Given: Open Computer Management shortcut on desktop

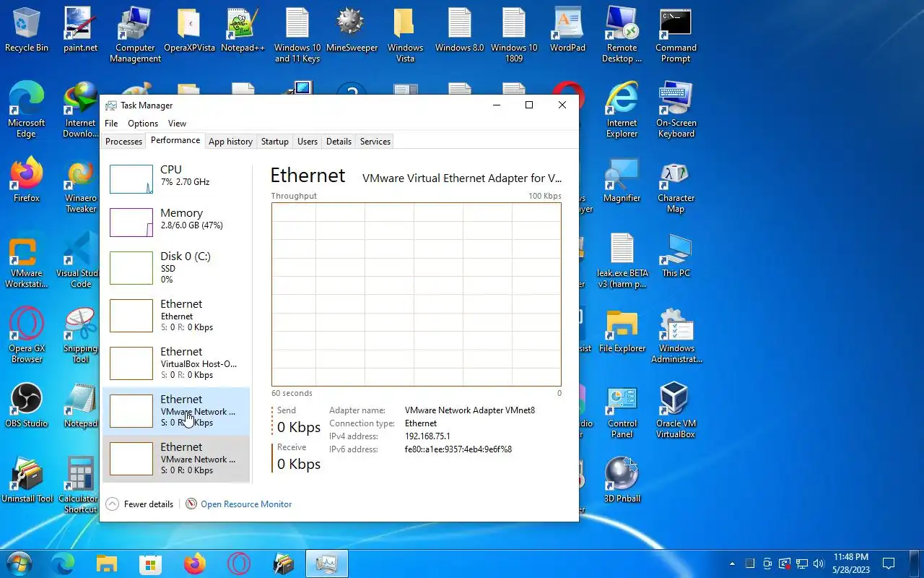Looking at the screenshot, I should [135, 35].
